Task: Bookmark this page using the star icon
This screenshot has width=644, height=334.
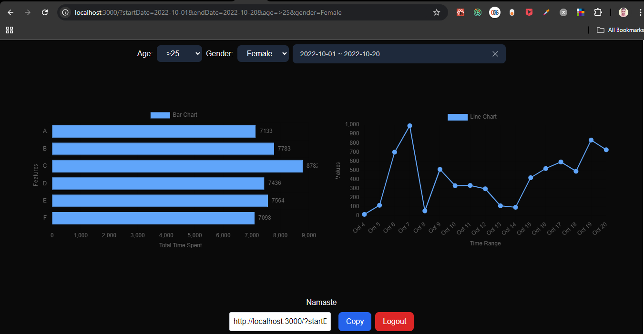Action: [437, 12]
